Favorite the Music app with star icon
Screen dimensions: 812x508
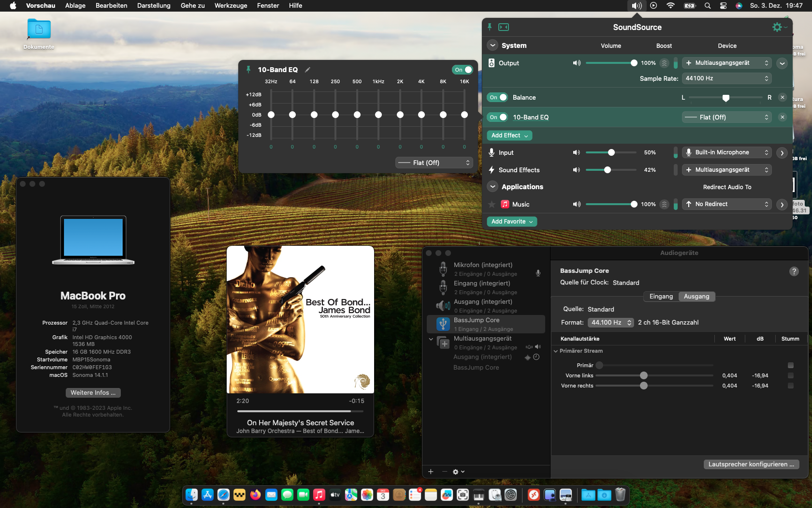tap(492, 204)
